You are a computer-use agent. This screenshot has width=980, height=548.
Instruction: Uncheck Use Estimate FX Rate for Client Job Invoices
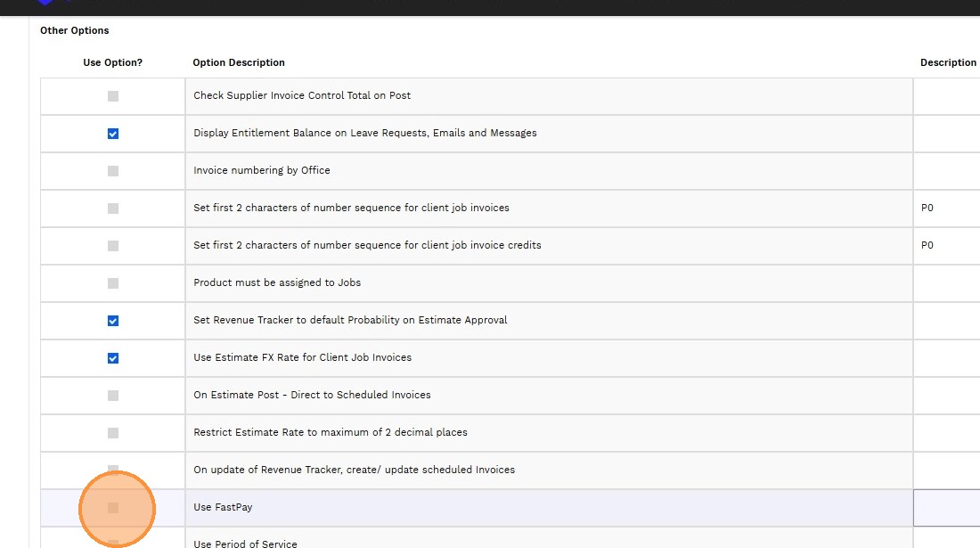click(x=113, y=358)
